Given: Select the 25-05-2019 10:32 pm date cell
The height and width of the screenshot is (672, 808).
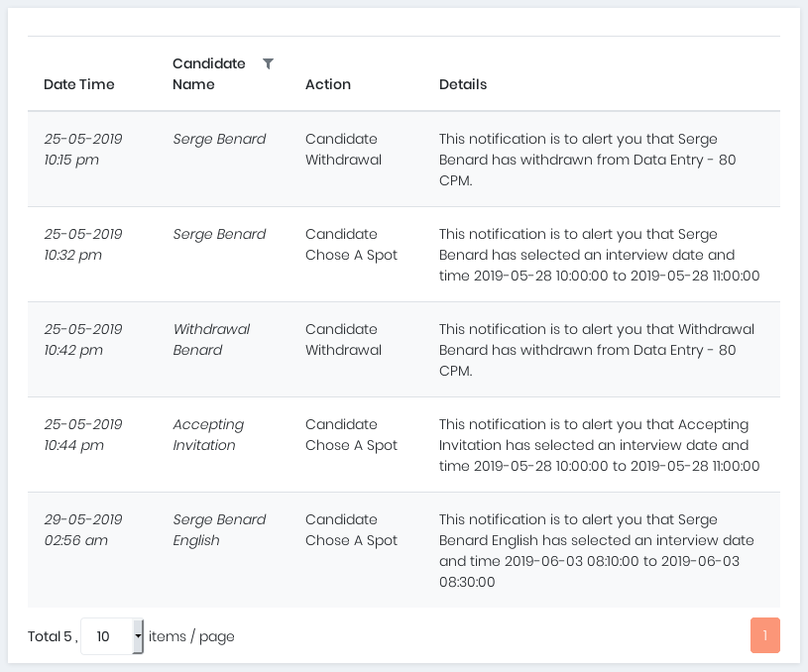Looking at the screenshot, I should pos(83,244).
